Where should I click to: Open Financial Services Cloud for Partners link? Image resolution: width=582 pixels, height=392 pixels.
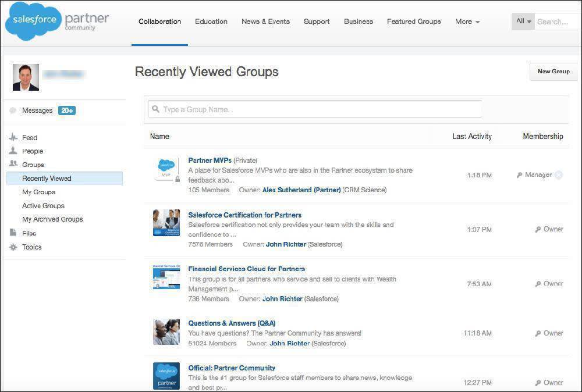(x=246, y=269)
